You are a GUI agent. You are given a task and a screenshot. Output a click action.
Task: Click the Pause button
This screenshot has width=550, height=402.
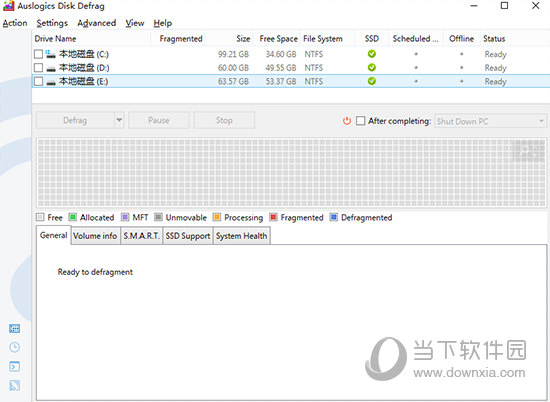tap(159, 120)
